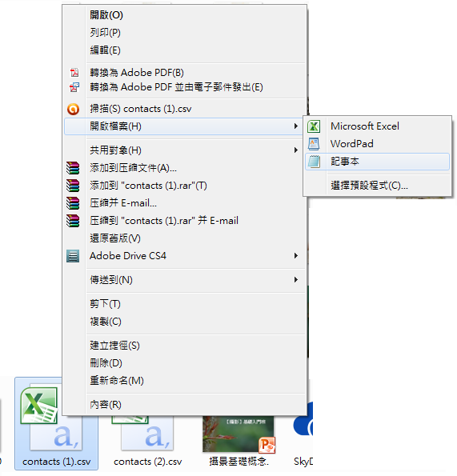Expand the arrow next to 傳送到(N)
The image size is (457, 476).
(296, 279)
